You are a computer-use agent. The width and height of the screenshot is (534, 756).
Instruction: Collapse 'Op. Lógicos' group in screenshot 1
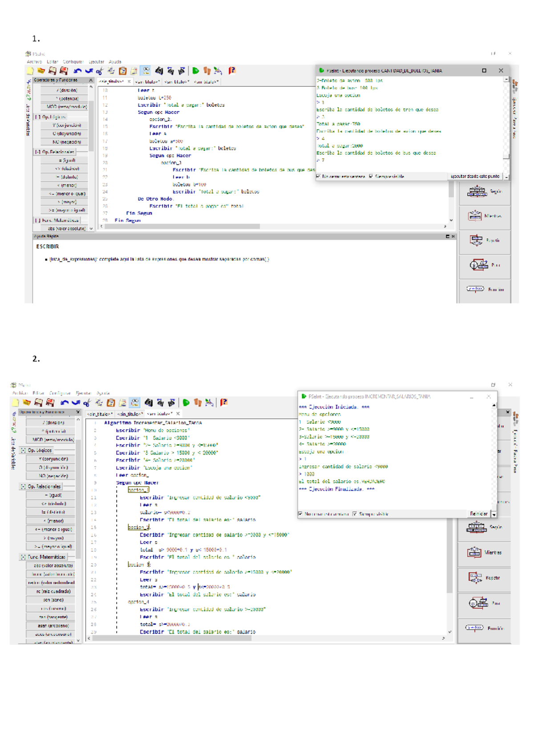(x=37, y=117)
